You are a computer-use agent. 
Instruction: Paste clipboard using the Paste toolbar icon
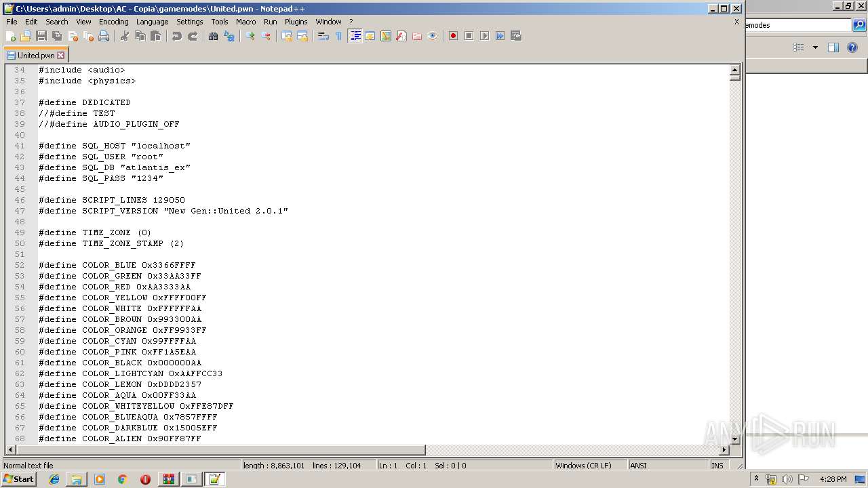click(156, 36)
